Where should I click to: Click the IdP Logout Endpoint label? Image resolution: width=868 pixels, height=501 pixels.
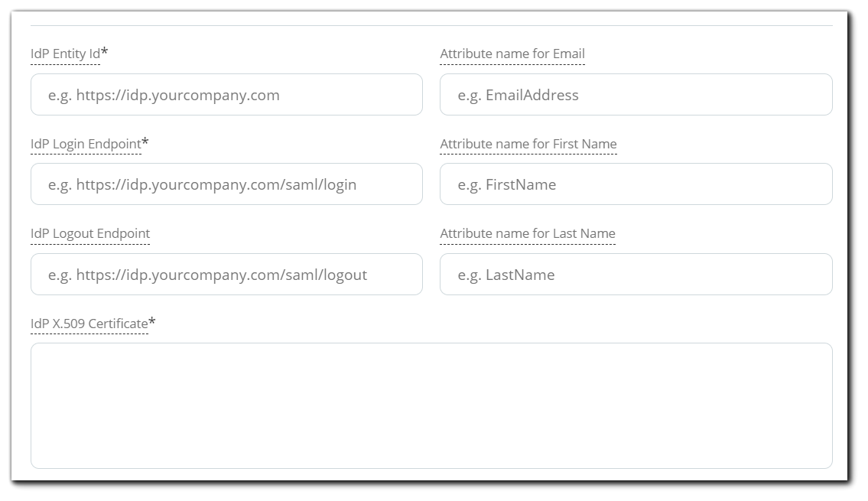pyautogui.click(x=90, y=233)
